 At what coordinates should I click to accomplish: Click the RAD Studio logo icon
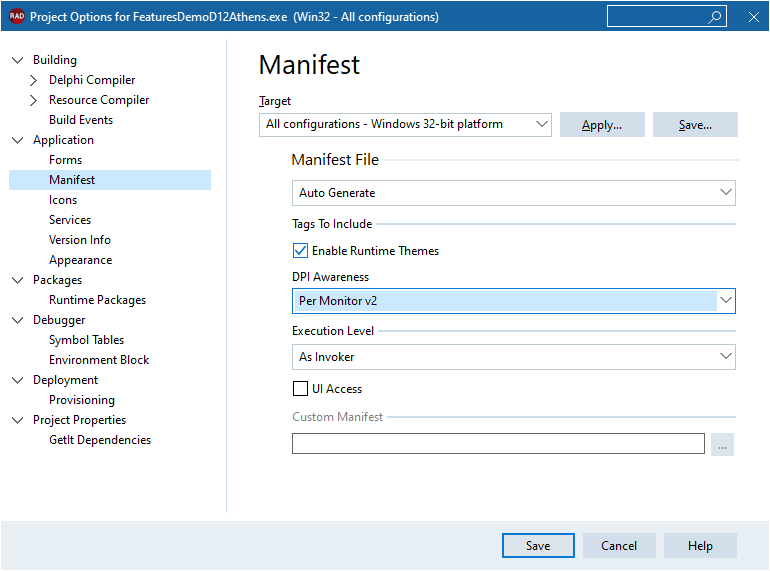point(17,16)
